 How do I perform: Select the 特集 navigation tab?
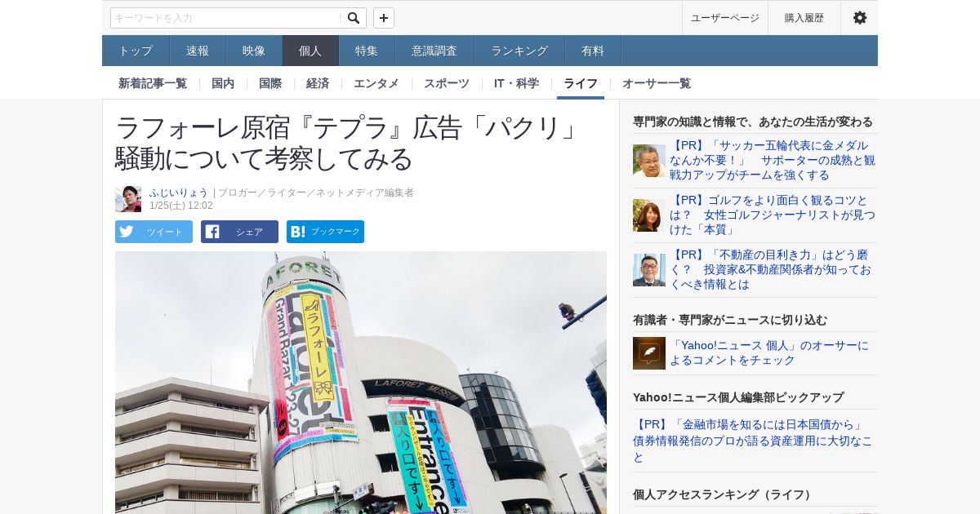(x=367, y=51)
